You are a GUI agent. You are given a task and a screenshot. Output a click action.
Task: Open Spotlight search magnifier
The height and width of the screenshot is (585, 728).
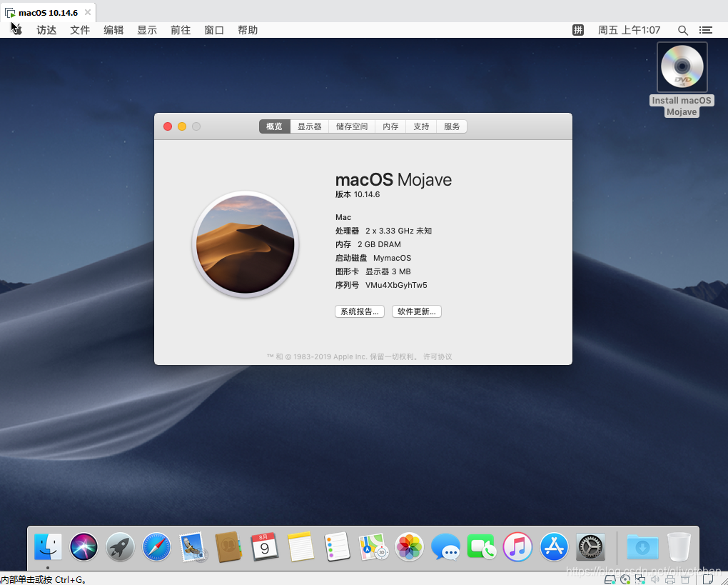[x=682, y=30]
